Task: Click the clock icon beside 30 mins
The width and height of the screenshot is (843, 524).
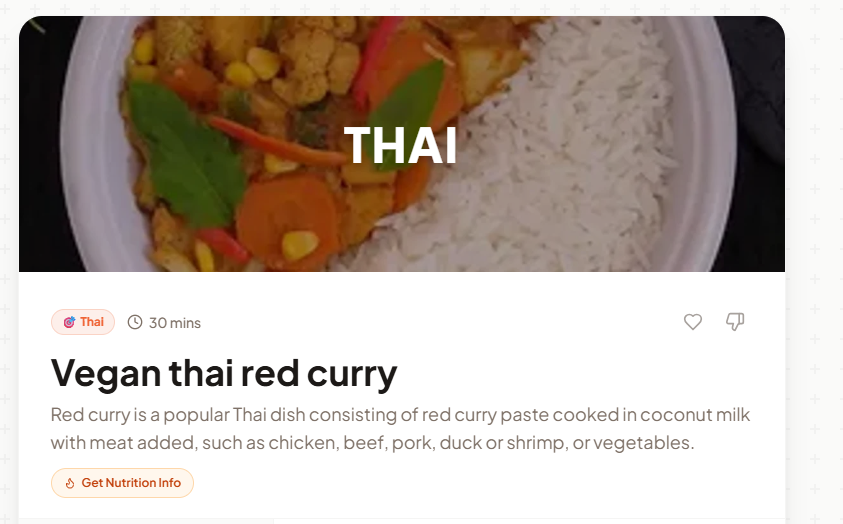Action: coord(135,322)
